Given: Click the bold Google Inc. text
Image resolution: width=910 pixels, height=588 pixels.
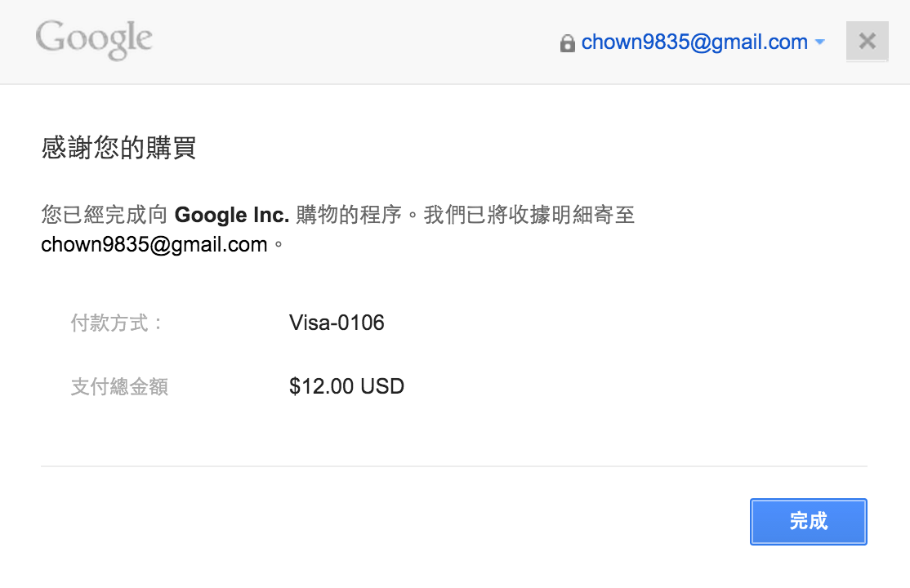Looking at the screenshot, I should (231, 215).
